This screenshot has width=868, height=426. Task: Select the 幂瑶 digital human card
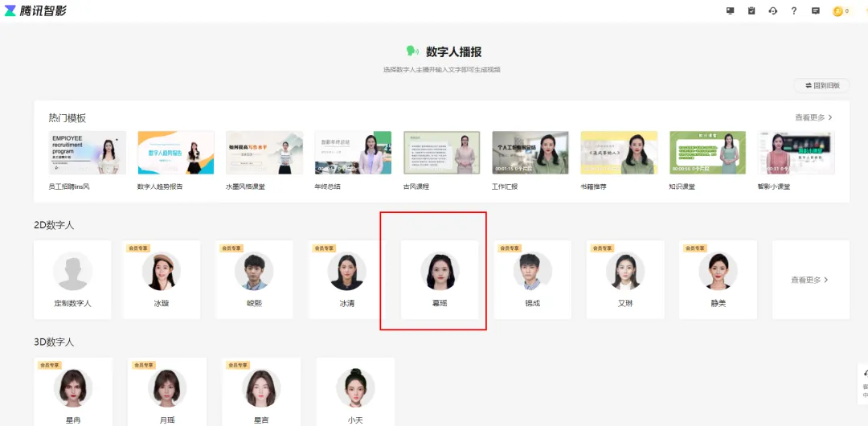pos(440,279)
